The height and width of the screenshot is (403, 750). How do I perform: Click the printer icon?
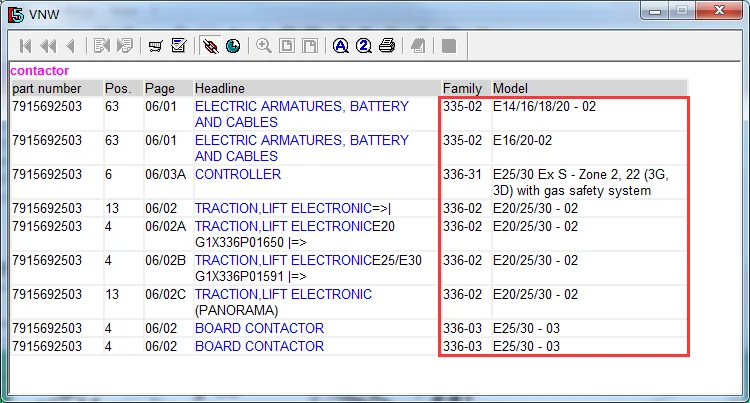[x=387, y=46]
